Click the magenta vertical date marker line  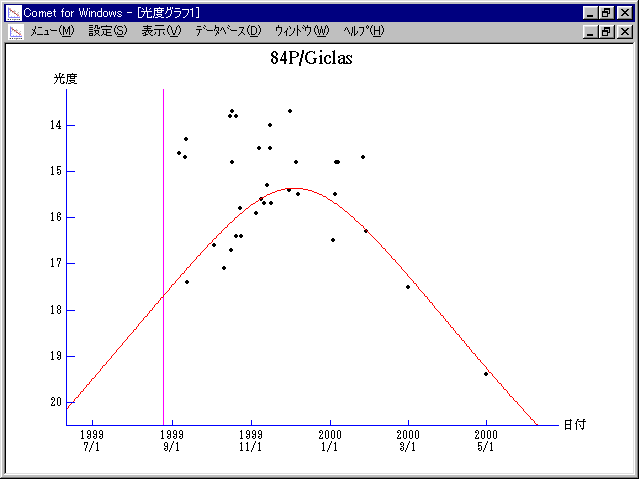click(x=163, y=257)
